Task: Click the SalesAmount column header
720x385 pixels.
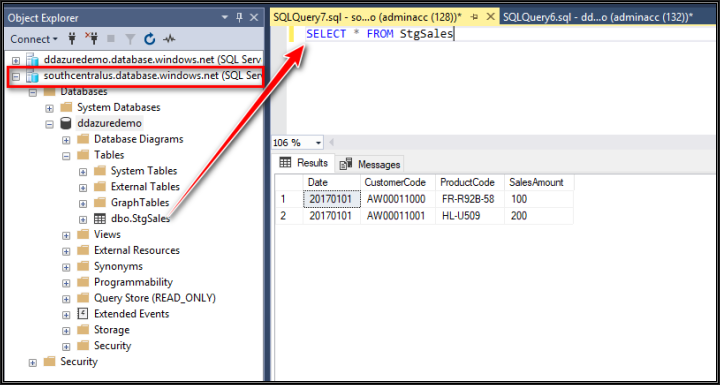Action: pos(538,182)
